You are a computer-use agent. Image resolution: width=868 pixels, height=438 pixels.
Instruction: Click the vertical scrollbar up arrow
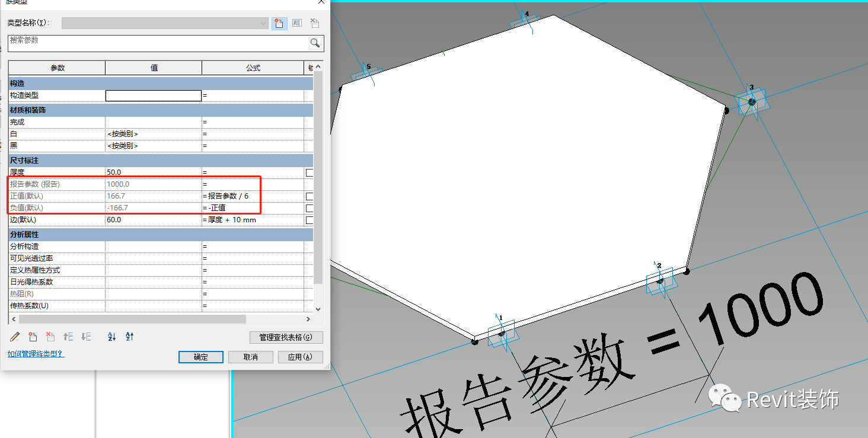[318, 66]
